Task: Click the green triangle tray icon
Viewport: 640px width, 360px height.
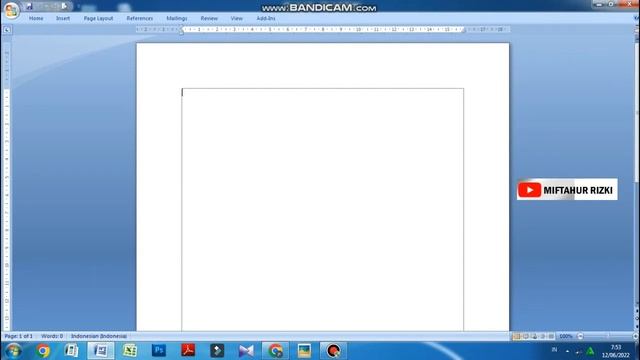Action: [x=590, y=351]
